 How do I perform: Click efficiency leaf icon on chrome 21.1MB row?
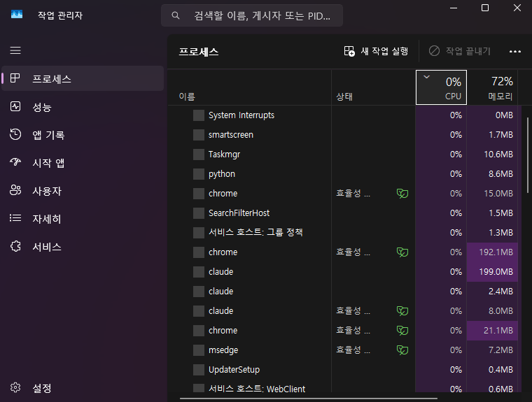click(x=402, y=331)
